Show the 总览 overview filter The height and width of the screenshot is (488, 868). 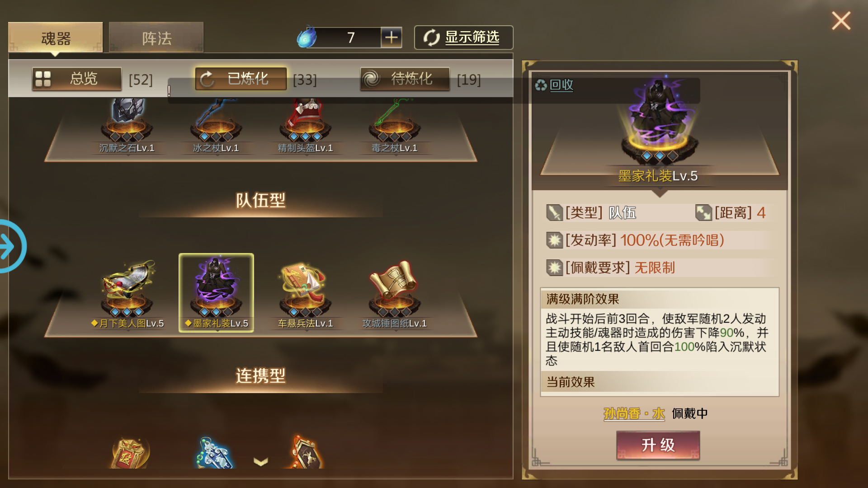tap(77, 79)
